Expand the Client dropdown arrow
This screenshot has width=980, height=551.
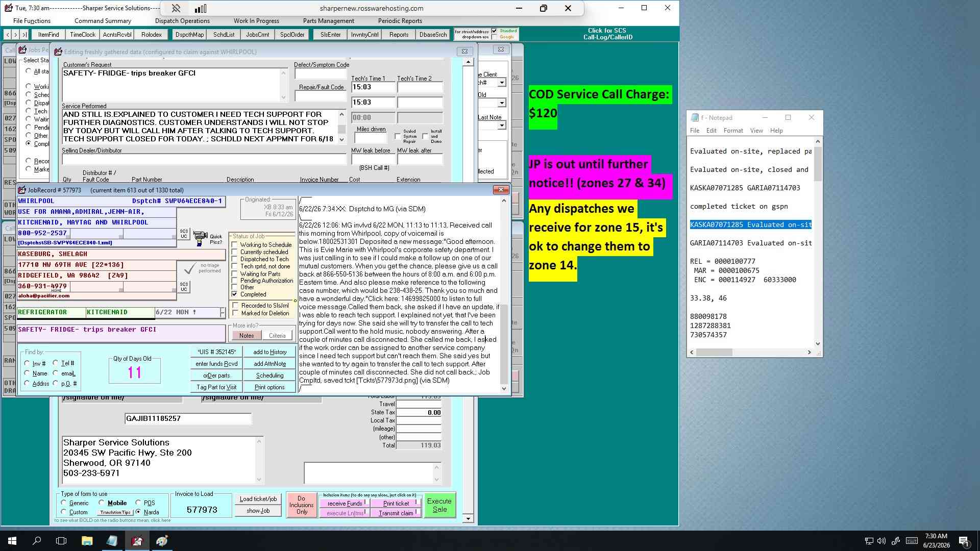[x=502, y=83]
